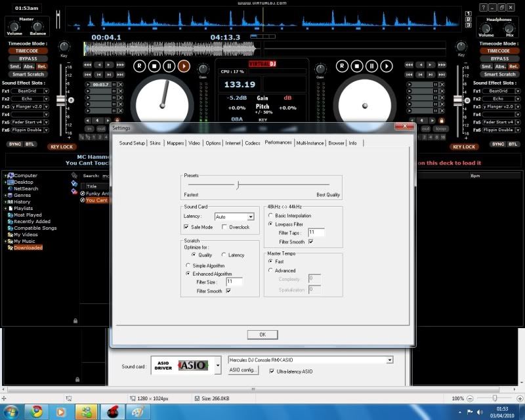
Task: Open the ASIO driver sound card dropdown
Action: [x=218, y=365]
